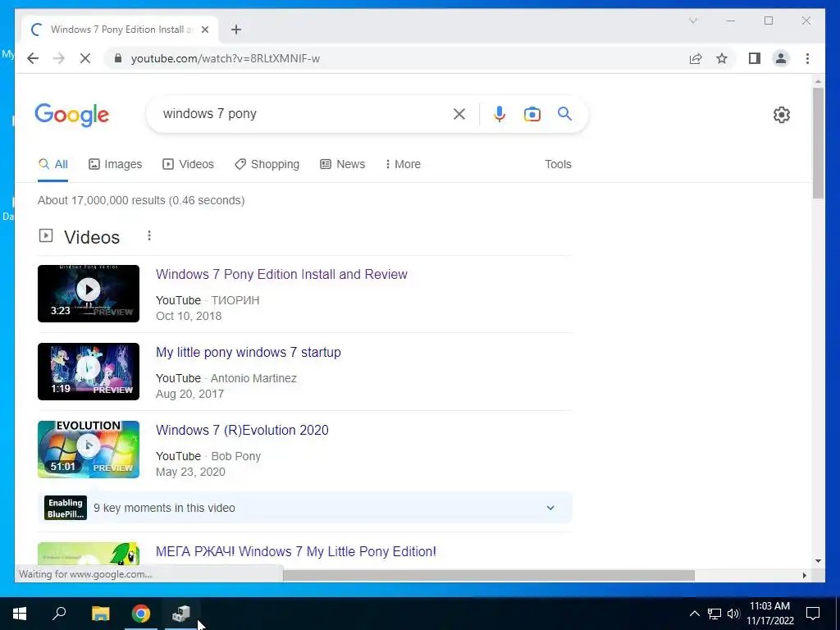The image size is (840, 630).
Task: Open the tab search chevron in title bar
Action: click(x=693, y=21)
